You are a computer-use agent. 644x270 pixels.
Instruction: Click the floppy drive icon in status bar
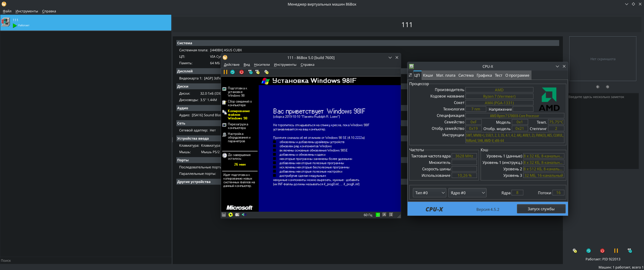224,215
